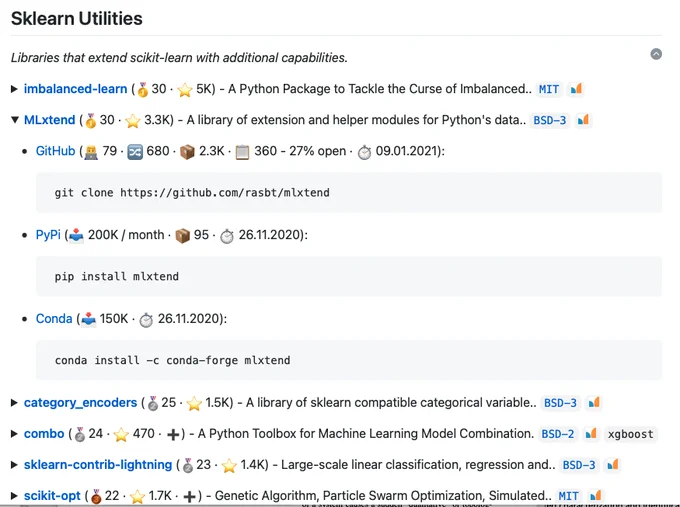Screen dimensions: 680x507
Task: Click BSD-3 badge on category_encoders row
Action: 560,403
